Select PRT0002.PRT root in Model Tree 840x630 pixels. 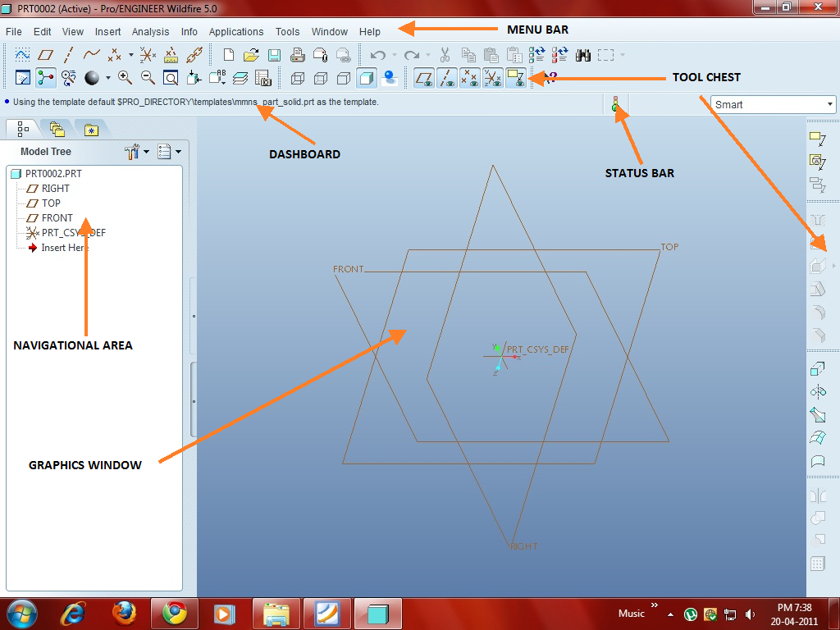[53, 174]
